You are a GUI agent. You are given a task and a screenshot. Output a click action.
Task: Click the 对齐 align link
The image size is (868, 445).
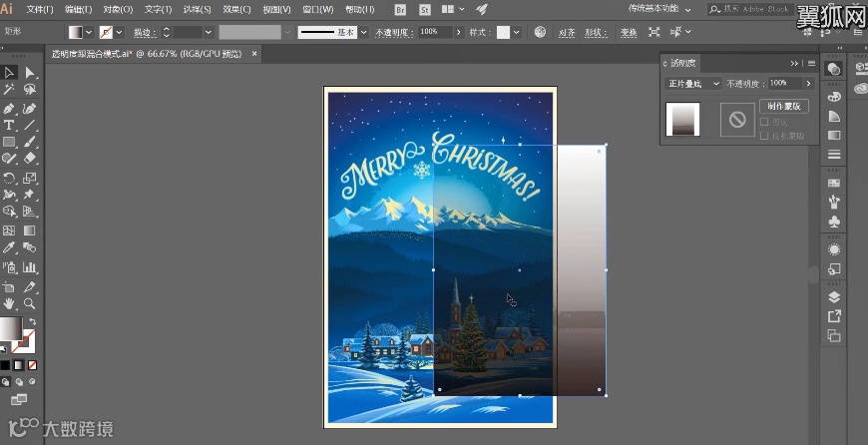coord(567,33)
